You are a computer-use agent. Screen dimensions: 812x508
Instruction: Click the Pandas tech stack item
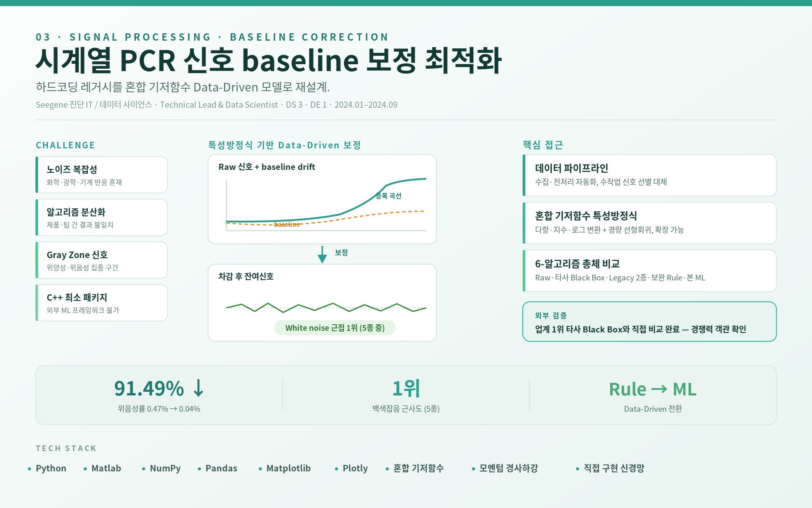[x=221, y=469]
